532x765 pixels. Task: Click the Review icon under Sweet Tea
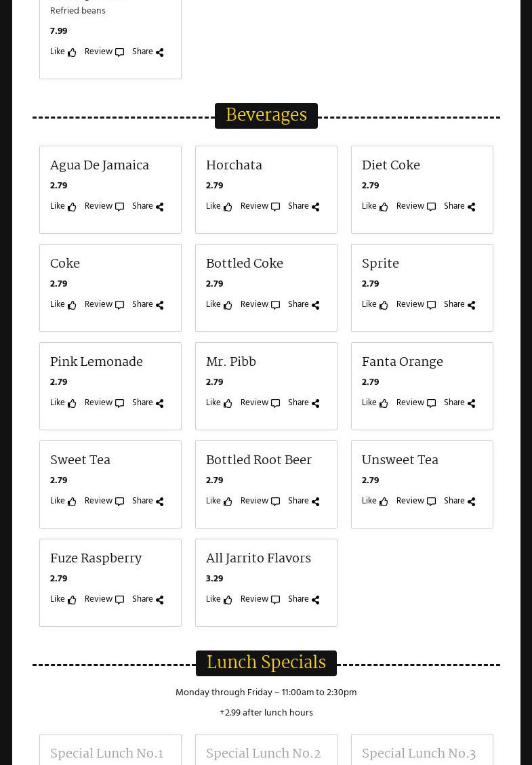point(119,501)
